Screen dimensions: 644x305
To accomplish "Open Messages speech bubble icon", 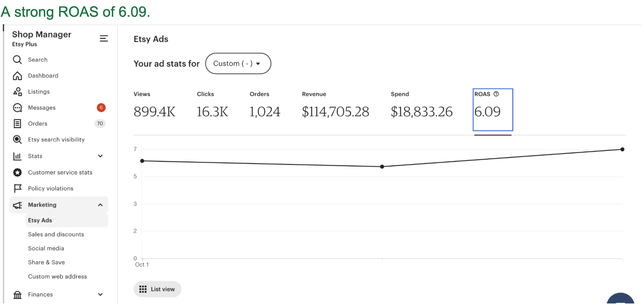I will (x=17, y=108).
